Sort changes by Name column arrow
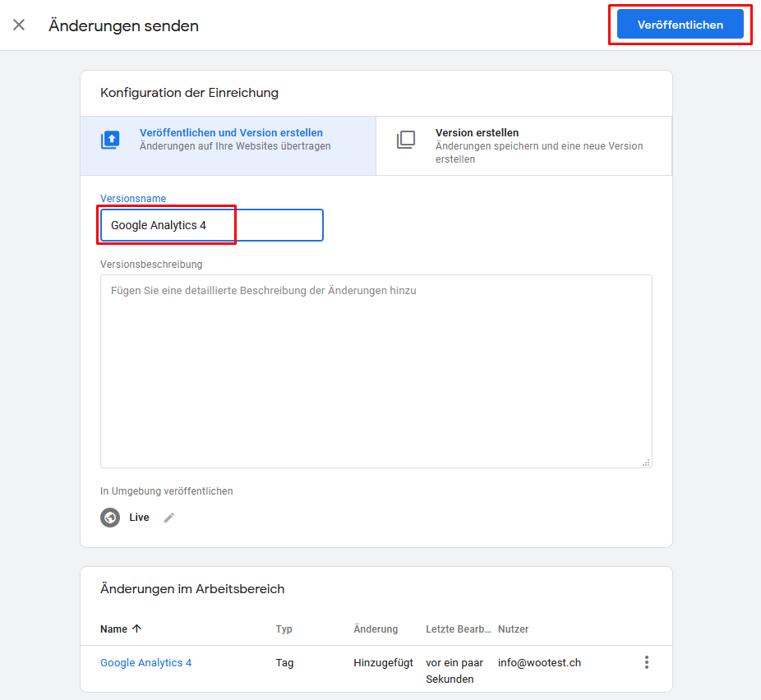 pyautogui.click(x=137, y=629)
